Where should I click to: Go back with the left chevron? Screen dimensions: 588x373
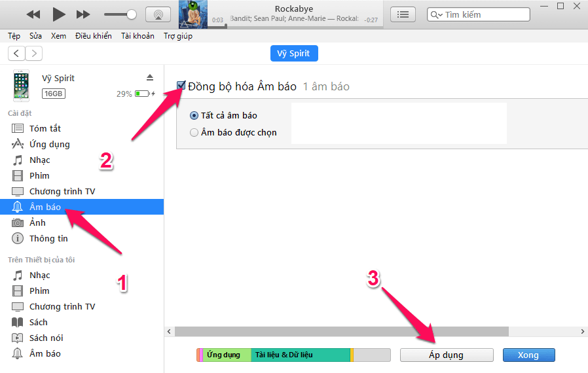tap(16, 53)
